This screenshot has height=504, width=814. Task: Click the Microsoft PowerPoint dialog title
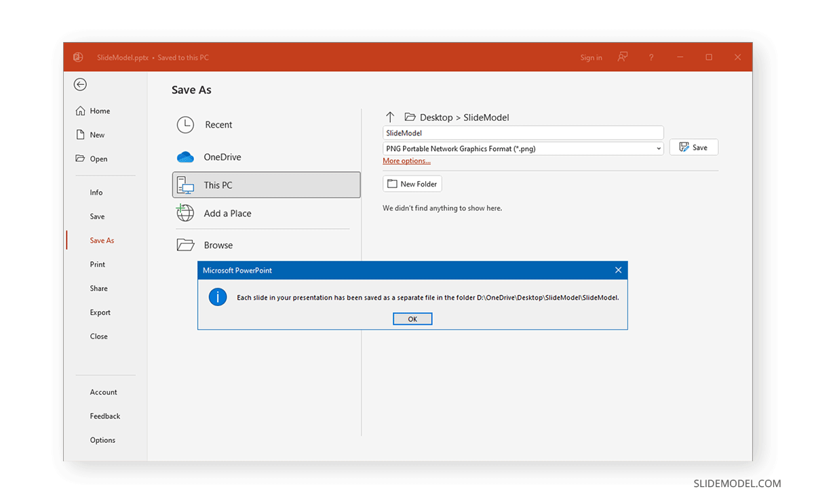pyautogui.click(x=237, y=270)
